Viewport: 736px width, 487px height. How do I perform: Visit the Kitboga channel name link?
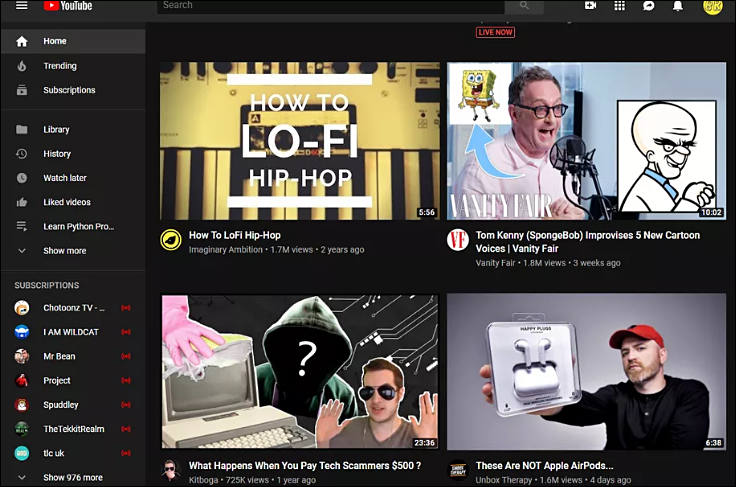(203, 480)
